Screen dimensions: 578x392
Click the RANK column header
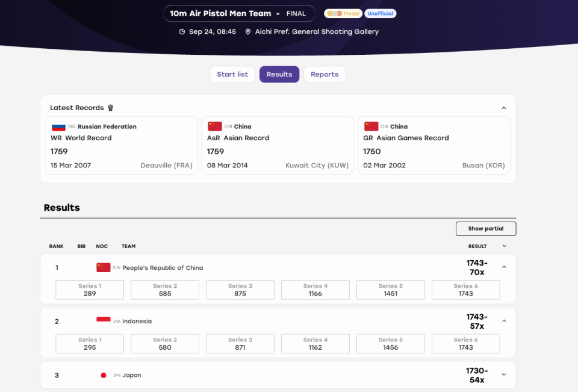tap(57, 246)
